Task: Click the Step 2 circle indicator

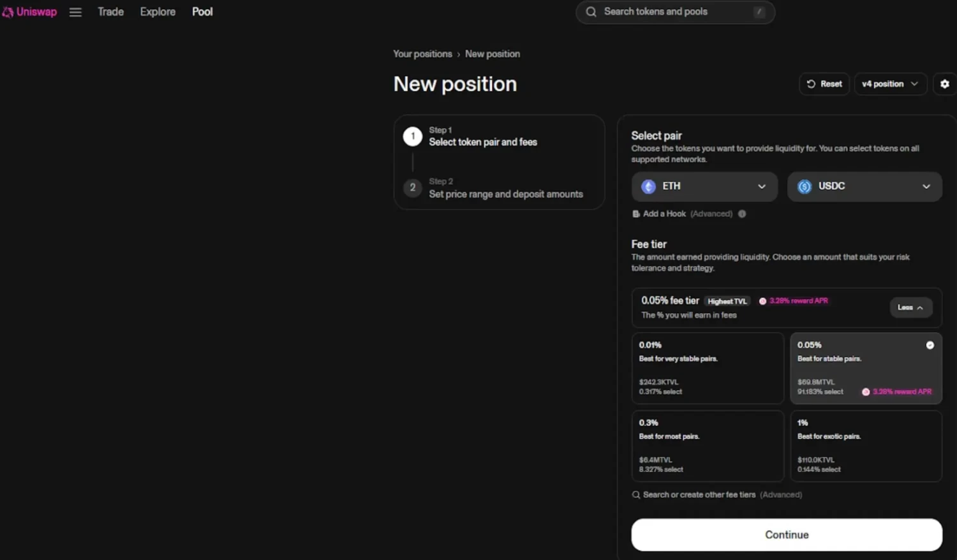Action: tap(412, 188)
